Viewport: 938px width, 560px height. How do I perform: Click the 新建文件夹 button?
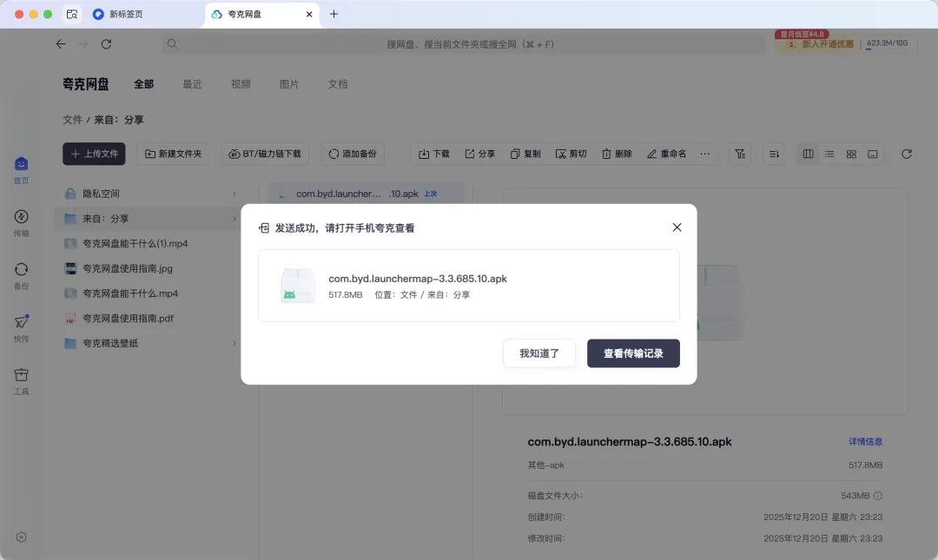(x=174, y=154)
